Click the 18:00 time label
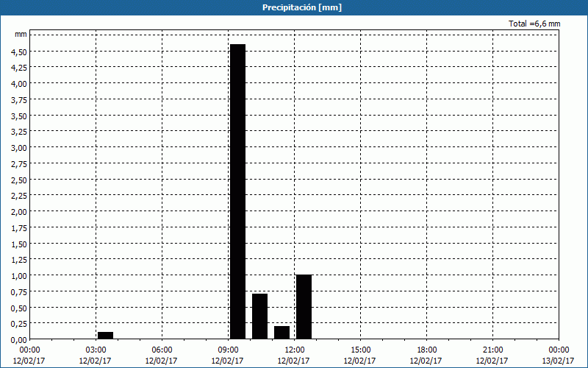The height and width of the screenshot is (368, 588). [x=427, y=350]
